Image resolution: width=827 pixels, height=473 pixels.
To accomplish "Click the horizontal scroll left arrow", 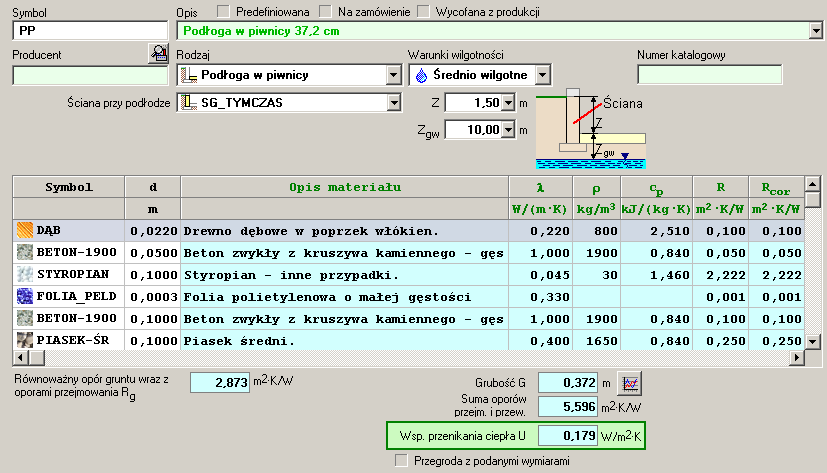I will tap(21, 358).
